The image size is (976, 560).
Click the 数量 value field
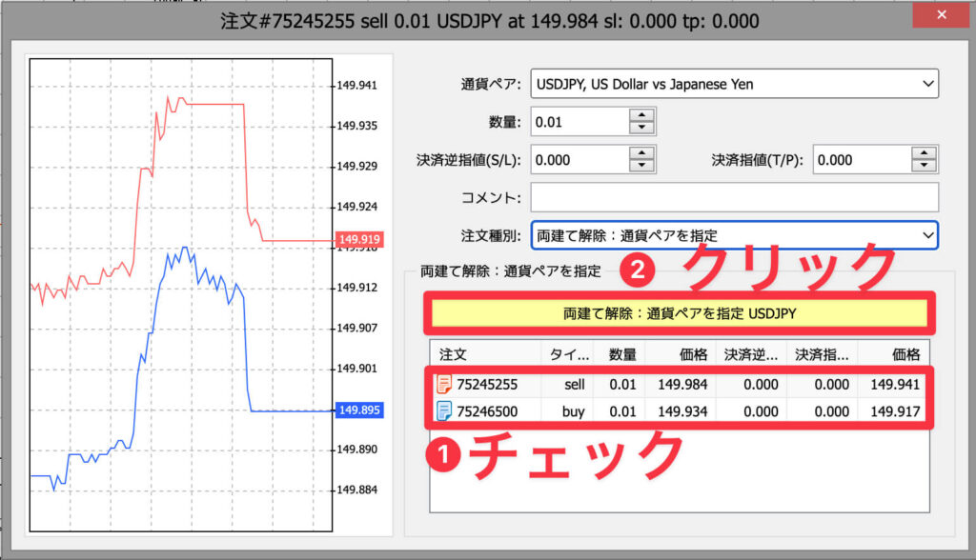point(579,122)
